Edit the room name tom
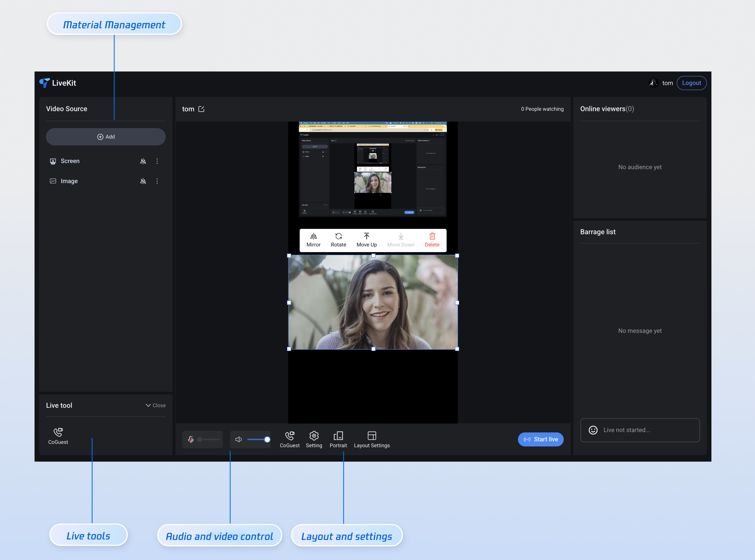 pos(201,109)
